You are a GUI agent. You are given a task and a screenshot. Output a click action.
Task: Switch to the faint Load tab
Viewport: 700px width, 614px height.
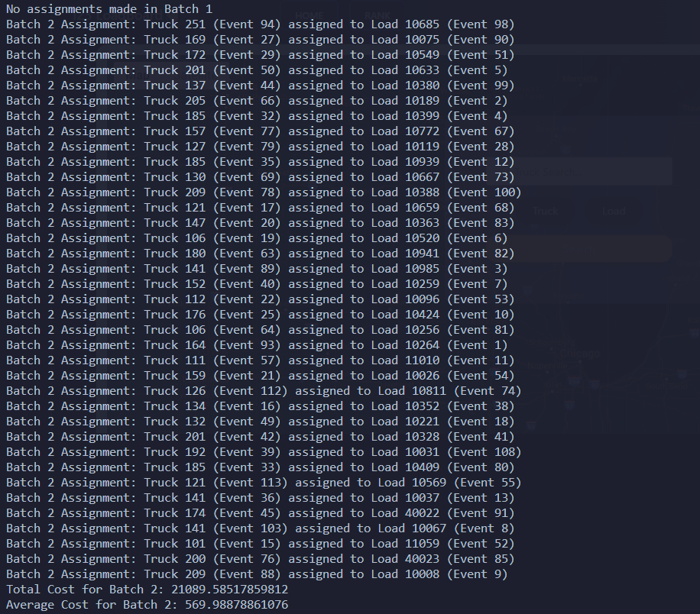614,211
